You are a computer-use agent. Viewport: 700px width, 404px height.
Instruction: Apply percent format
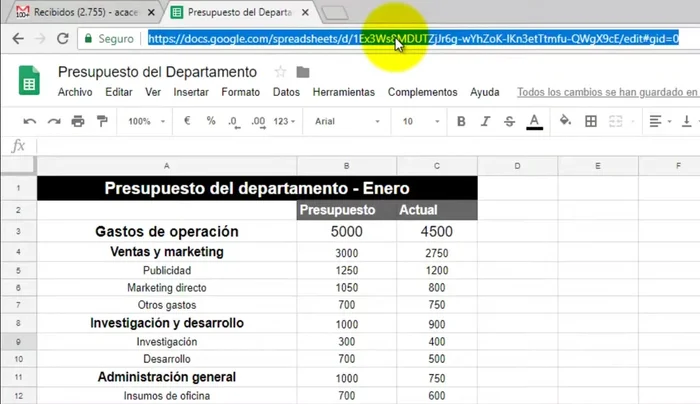point(211,121)
